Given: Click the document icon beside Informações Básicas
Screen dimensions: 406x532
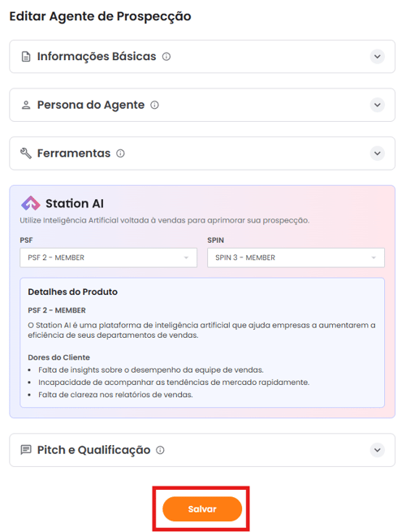Looking at the screenshot, I should click(26, 57).
